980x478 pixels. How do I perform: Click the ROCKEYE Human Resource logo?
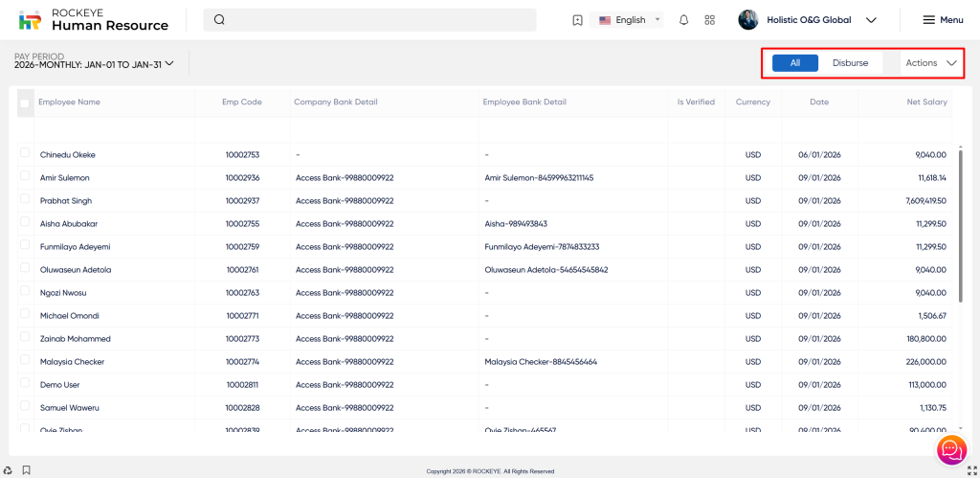[x=93, y=20]
